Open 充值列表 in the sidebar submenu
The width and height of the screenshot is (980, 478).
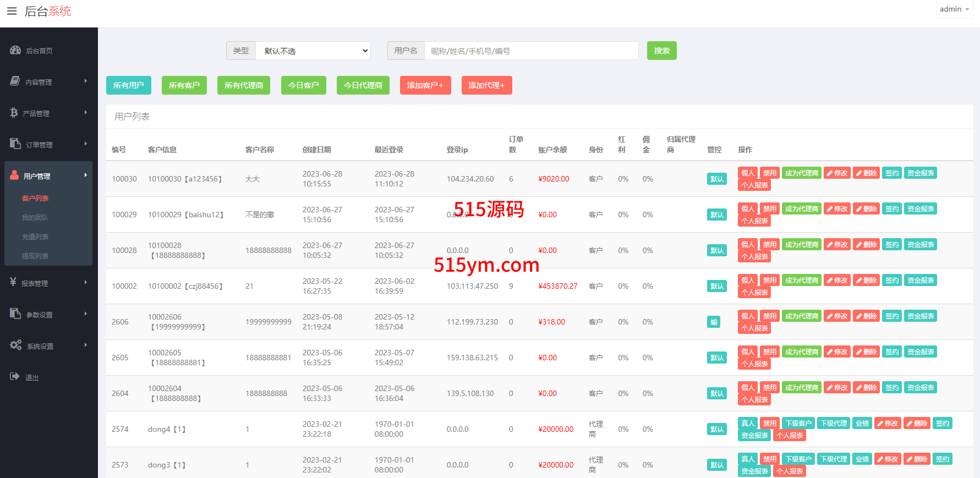pos(35,237)
